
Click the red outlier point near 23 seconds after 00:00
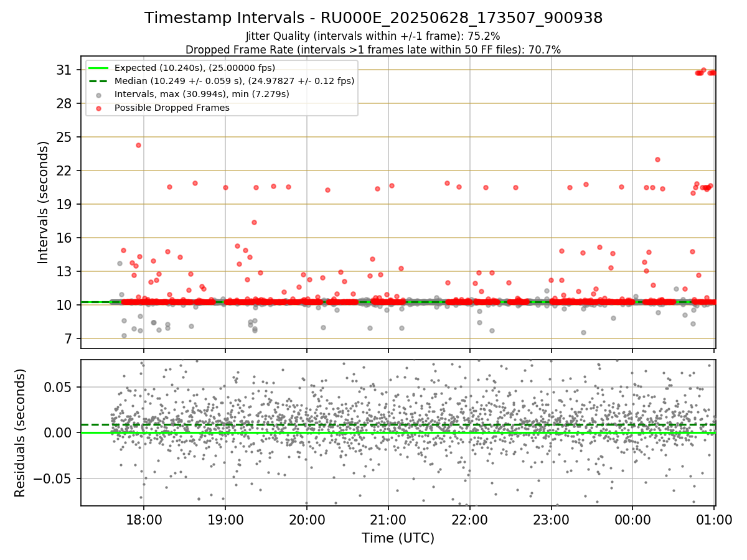657,159
